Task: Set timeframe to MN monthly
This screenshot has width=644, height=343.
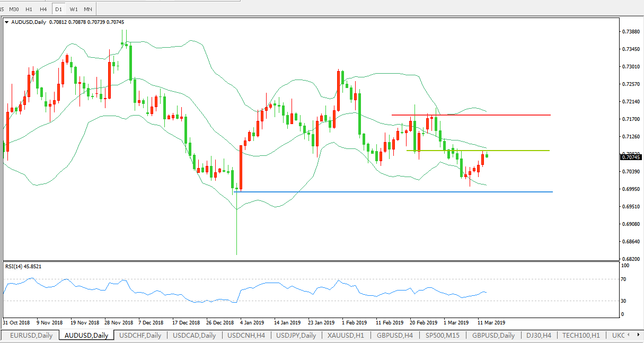Action: click(x=88, y=9)
